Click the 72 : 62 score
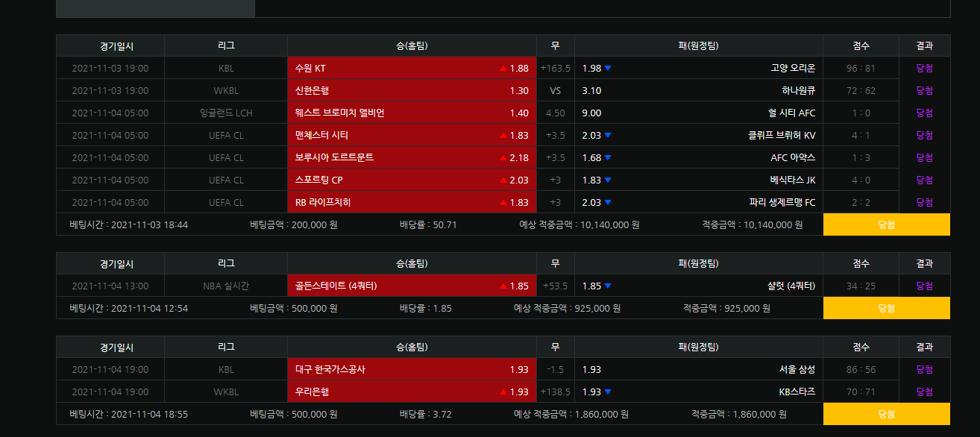 pyautogui.click(x=861, y=90)
